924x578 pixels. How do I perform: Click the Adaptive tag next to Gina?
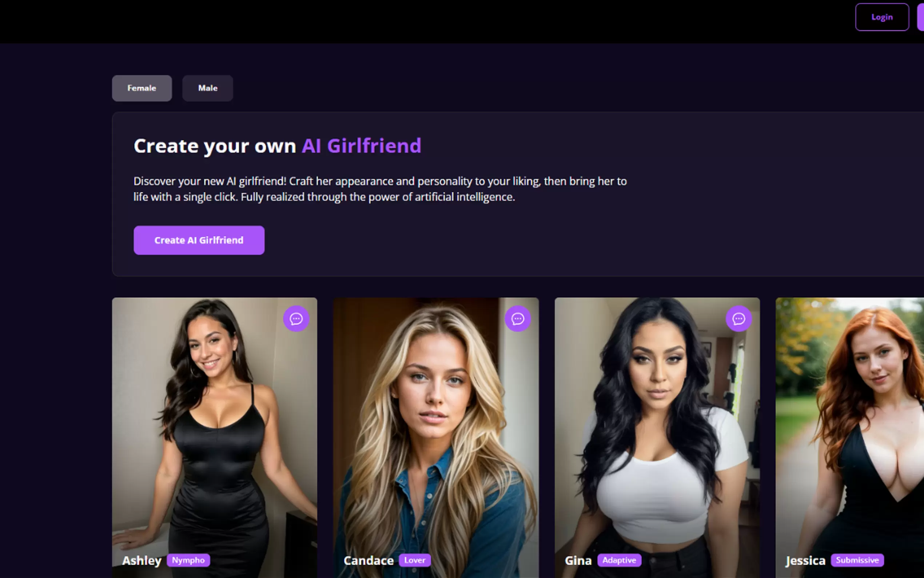point(619,560)
